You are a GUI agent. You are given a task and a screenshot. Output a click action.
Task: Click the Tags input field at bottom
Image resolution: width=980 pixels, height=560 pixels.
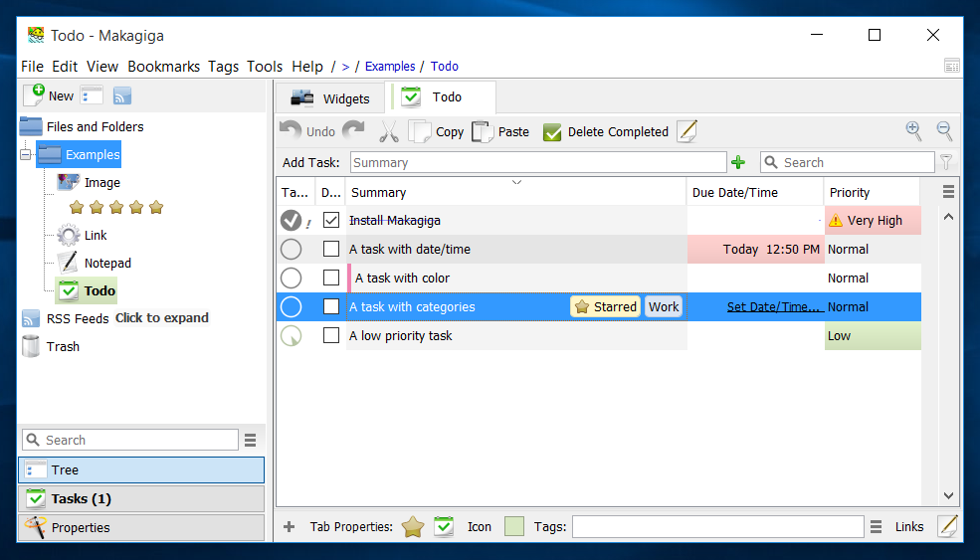tap(718, 527)
